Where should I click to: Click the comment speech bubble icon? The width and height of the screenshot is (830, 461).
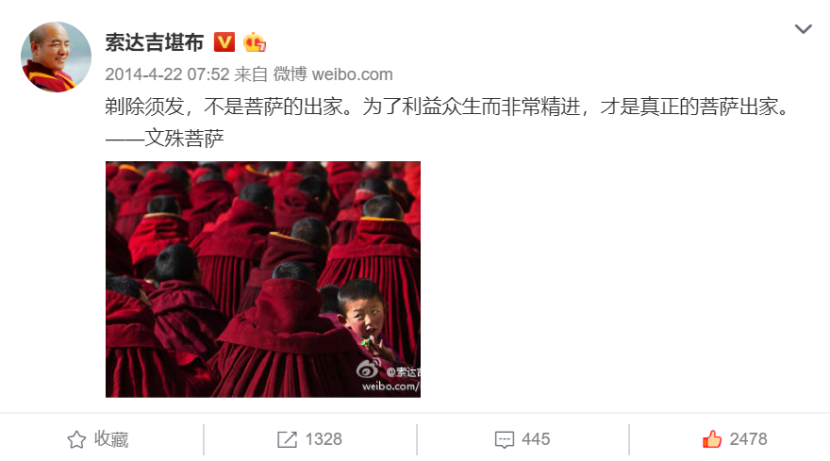point(504,440)
